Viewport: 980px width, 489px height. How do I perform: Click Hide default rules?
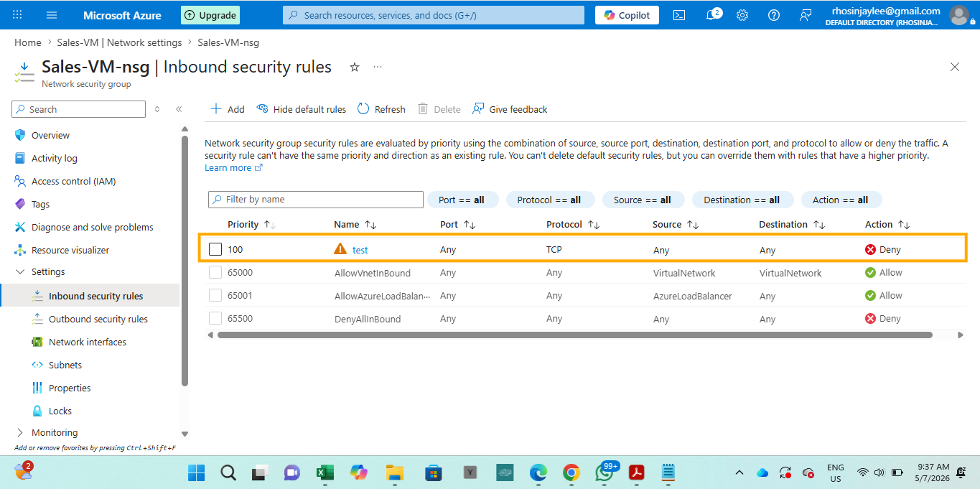point(302,109)
